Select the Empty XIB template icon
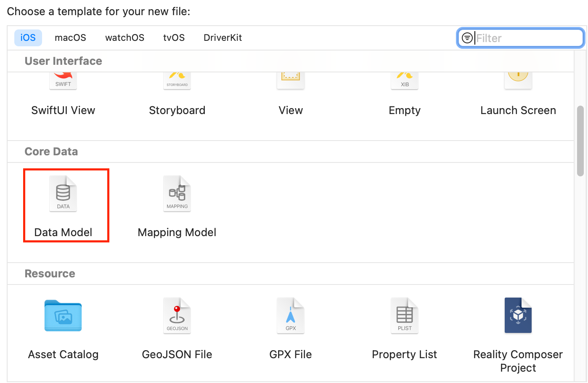This screenshot has height=383, width=588. [x=405, y=81]
